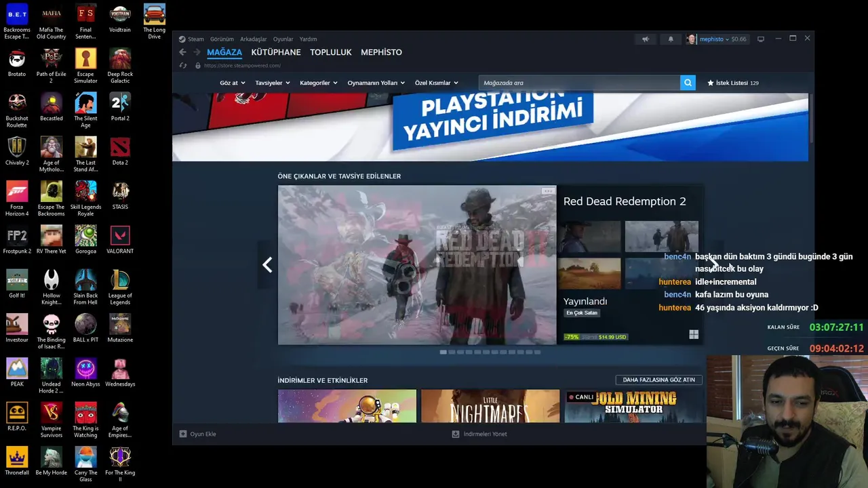Open the Arkadaşlar menu
Viewport: 868px width, 488px height.
[253, 39]
